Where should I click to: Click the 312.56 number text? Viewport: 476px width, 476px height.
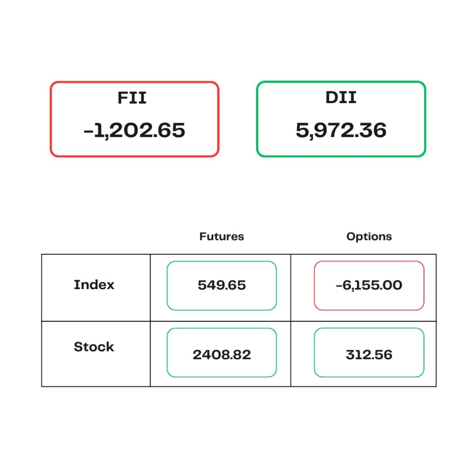369,355
